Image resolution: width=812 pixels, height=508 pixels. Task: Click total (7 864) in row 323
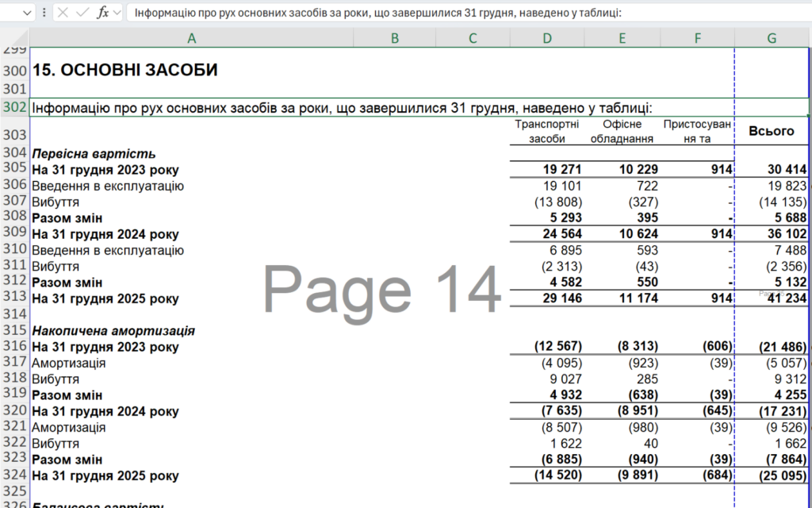(x=787, y=460)
